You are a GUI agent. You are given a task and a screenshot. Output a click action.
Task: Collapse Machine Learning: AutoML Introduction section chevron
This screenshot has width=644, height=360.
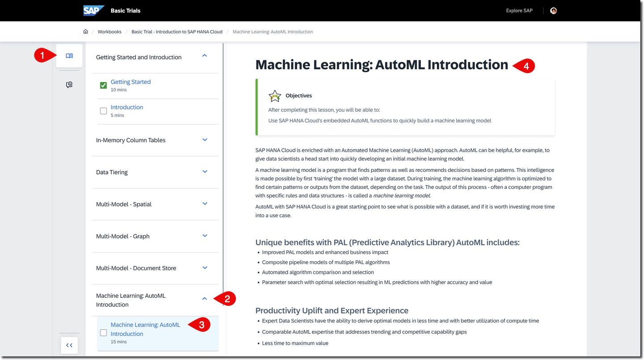pyautogui.click(x=205, y=299)
